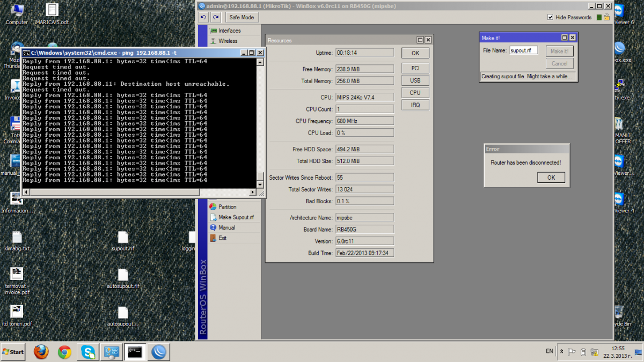This screenshot has width=644, height=362.
Task: Open the Interfaces menu item
Action: [x=229, y=31]
